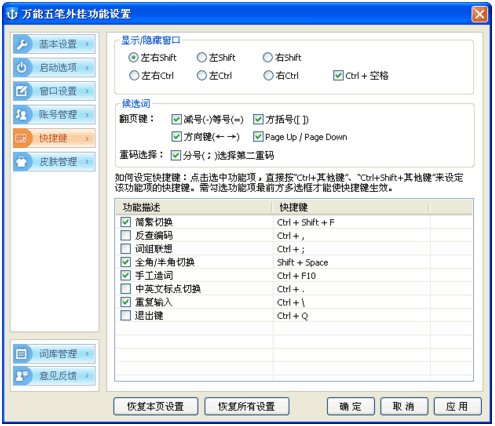Click the keyboard icon for 快捷键
This screenshot has width=495, height=426.
23,138
